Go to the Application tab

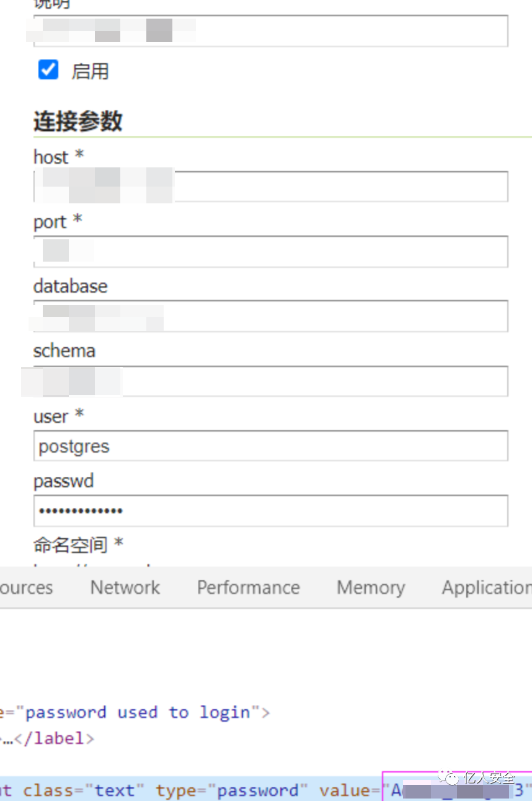486,587
